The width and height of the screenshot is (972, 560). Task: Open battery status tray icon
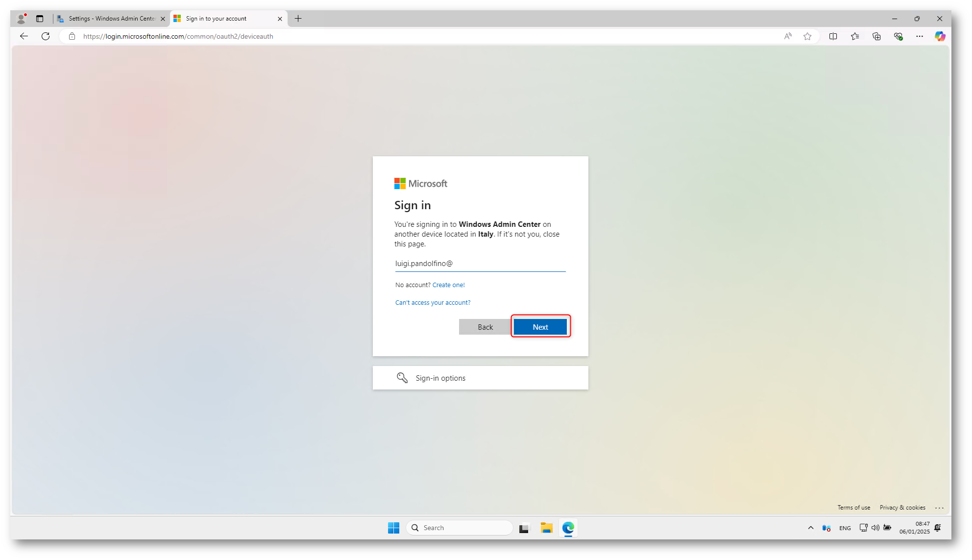coord(887,528)
